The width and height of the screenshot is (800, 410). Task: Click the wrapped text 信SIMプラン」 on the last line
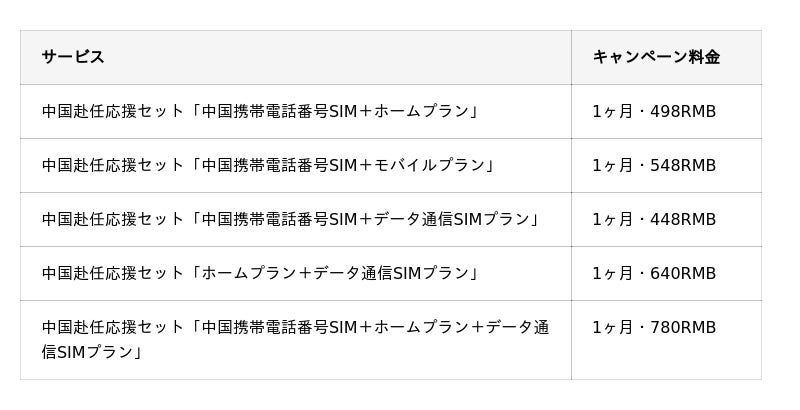(x=92, y=352)
